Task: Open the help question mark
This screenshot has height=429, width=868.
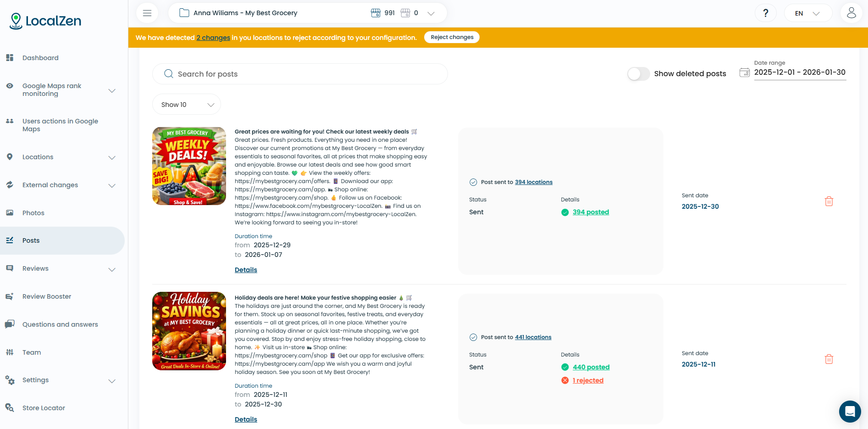Action: [x=765, y=13]
